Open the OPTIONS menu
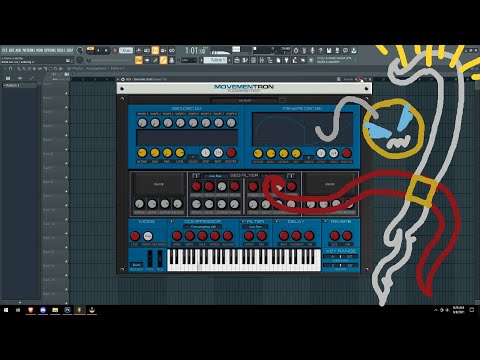 [50, 50]
